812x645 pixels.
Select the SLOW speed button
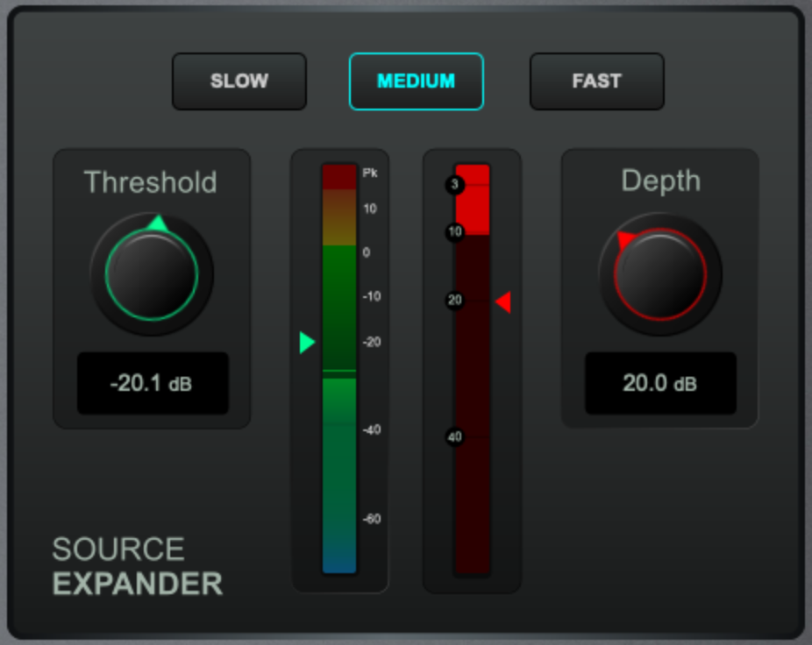point(239,82)
